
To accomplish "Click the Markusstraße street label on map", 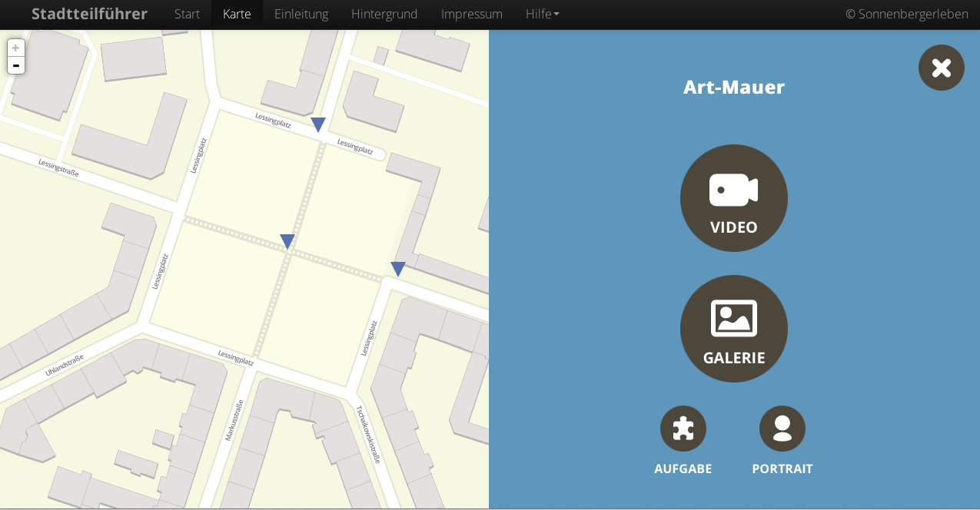I will (x=234, y=420).
